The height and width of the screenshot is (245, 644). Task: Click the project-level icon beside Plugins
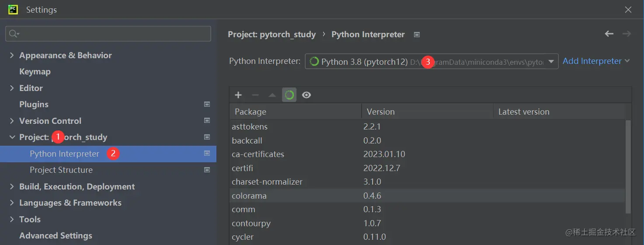[207, 105]
